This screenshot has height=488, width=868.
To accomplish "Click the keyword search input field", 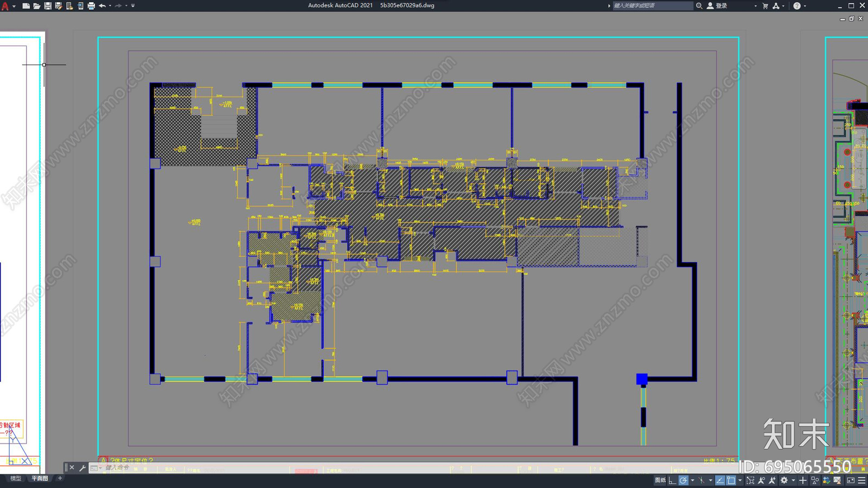I will (653, 5).
